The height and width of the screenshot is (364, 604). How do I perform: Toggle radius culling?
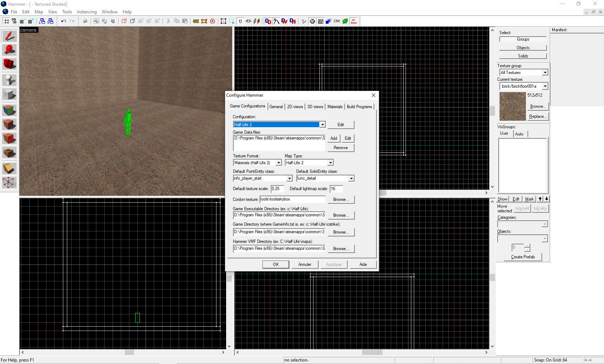[212, 21]
